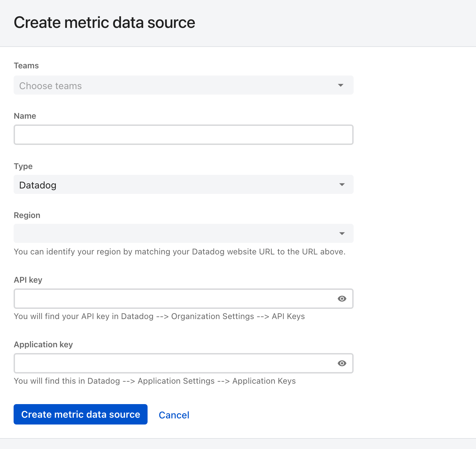Click the Create metric data source page heading
Image resolution: width=476 pixels, height=449 pixels.
click(x=104, y=23)
